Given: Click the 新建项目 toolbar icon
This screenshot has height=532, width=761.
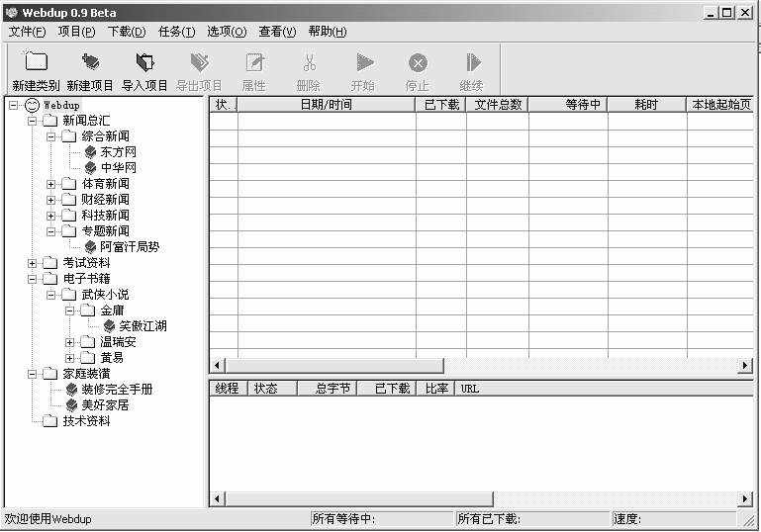Looking at the screenshot, I should click(x=90, y=61).
